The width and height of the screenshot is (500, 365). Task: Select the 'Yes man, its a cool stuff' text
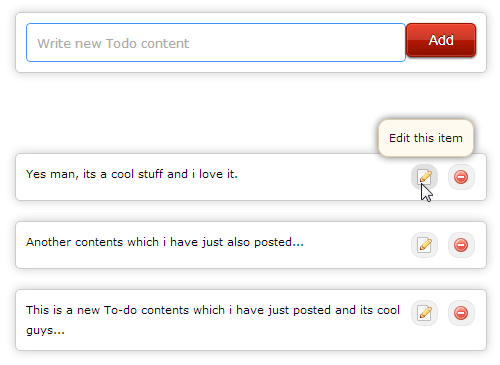click(x=132, y=174)
